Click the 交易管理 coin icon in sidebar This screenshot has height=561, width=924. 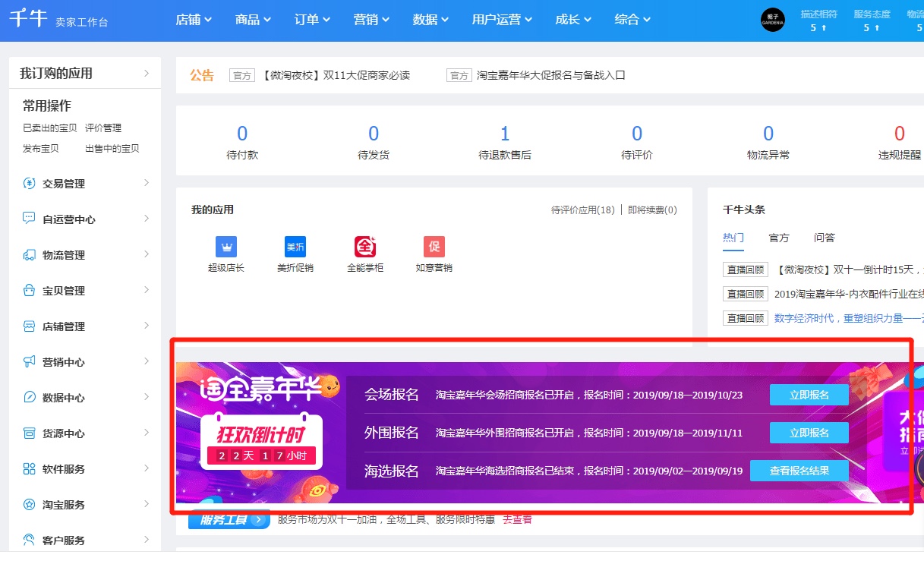click(30, 184)
